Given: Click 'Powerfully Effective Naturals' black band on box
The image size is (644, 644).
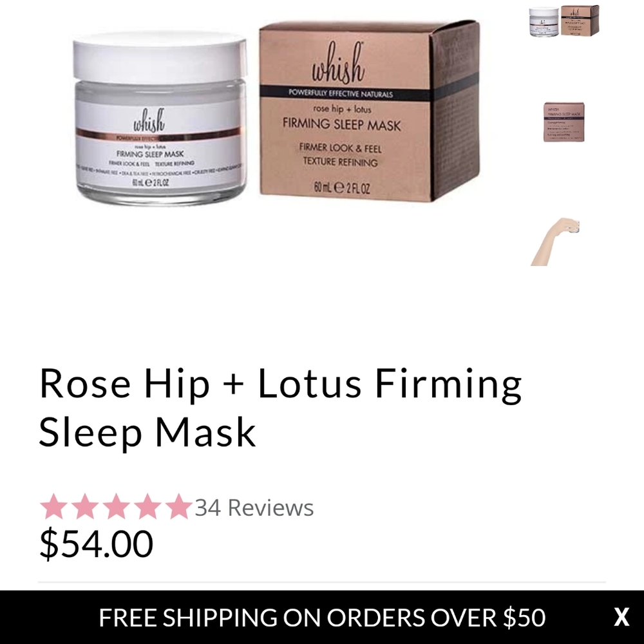Looking at the screenshot, I should [x=345, y=93].
